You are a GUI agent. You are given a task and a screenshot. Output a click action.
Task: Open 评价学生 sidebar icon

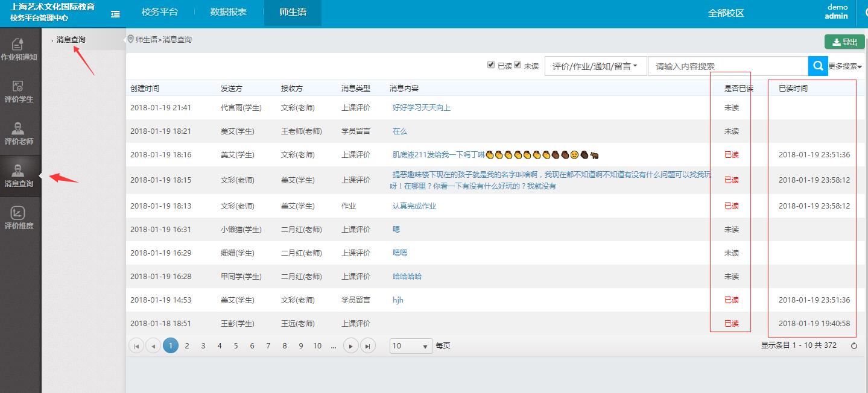pyautogui.click(x=19, y=91)
